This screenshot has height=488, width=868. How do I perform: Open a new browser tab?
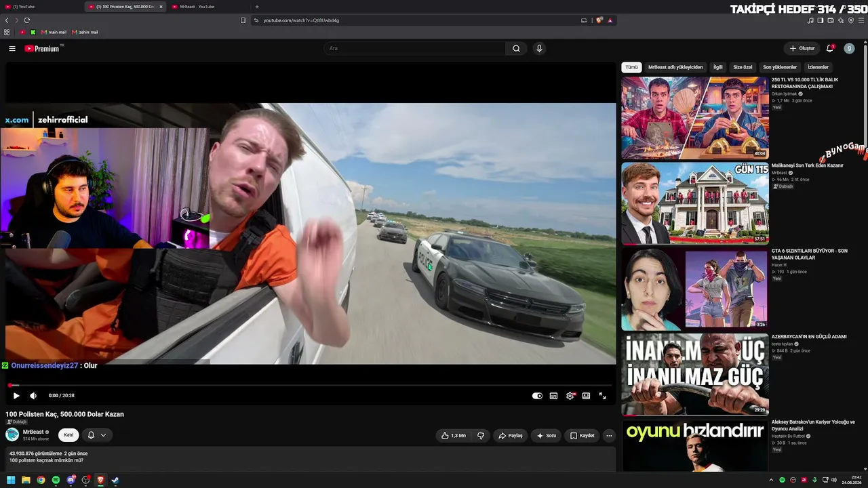pos(256,7)
